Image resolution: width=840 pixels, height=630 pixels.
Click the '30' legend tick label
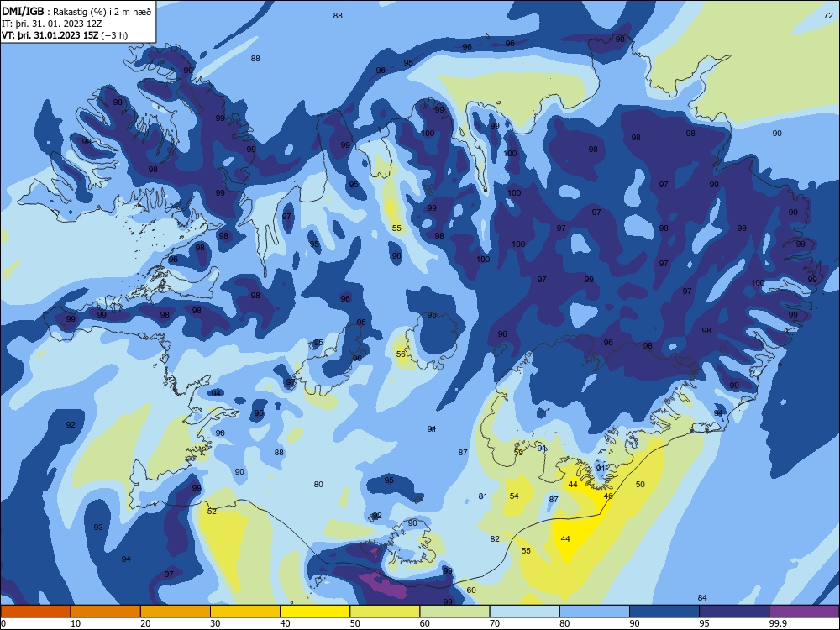pyautogui.click(x=215, y=623)
